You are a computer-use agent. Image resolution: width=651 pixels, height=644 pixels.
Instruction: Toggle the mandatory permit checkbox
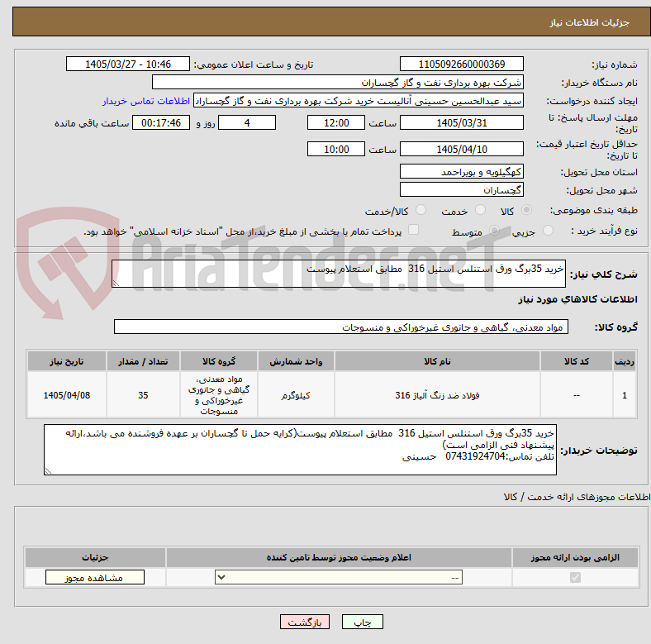[x=575, y=578]
